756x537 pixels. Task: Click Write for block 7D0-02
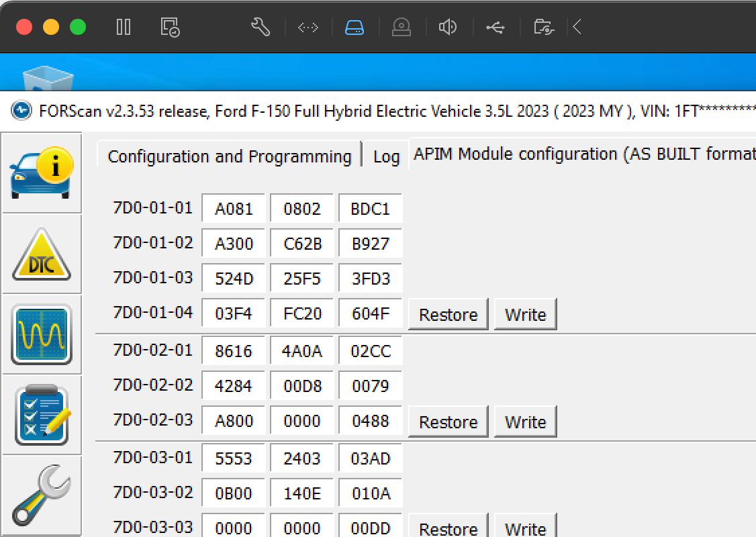coord(525,421)
